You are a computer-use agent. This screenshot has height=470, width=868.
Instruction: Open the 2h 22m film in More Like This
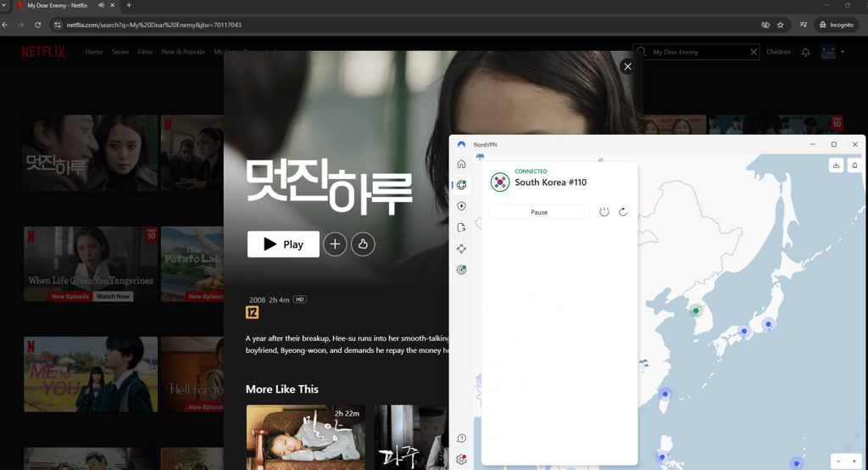(x=305, y=437)
